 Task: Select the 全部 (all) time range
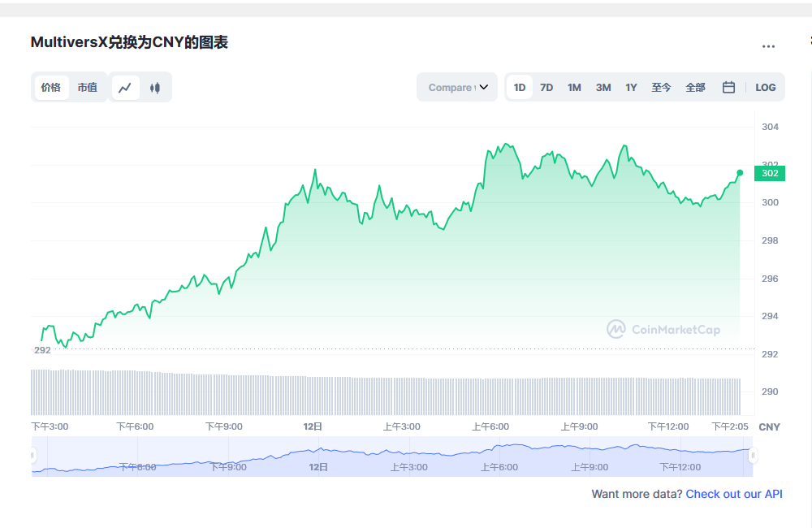pos(696,87)
